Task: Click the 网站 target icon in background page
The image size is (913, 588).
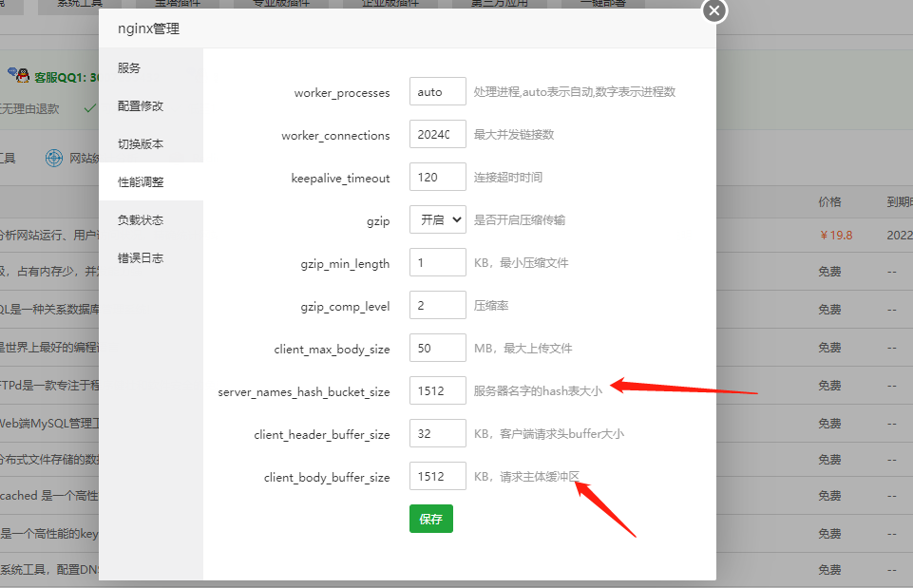Action: 53,158
